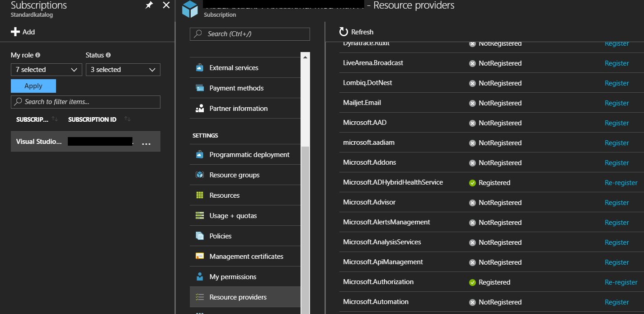Open Programmatic deployment menu item
This screenshot has width=644, height=314.
point(245,155)
